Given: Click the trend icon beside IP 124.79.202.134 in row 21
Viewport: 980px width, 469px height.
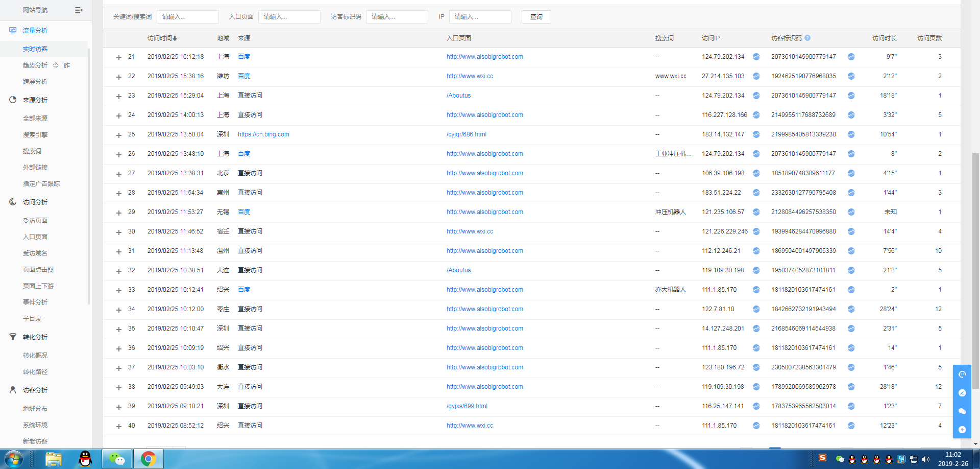Looking at the screenshot, I should point(756,57).
